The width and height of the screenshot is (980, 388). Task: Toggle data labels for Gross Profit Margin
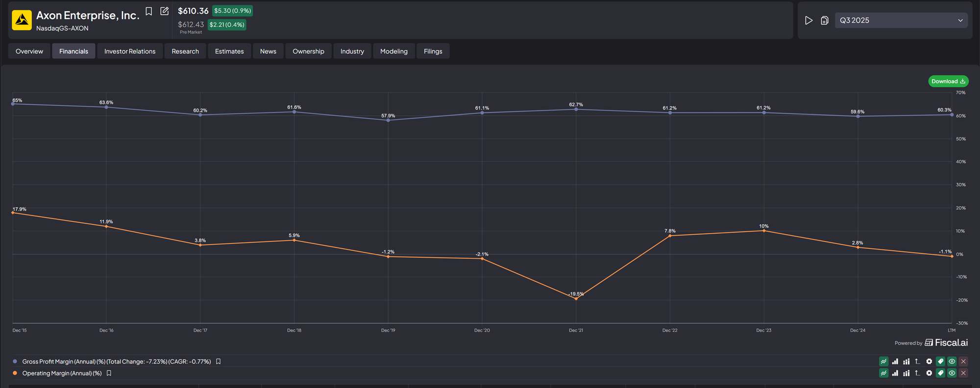pyautogui.click(x=940, y=362)
